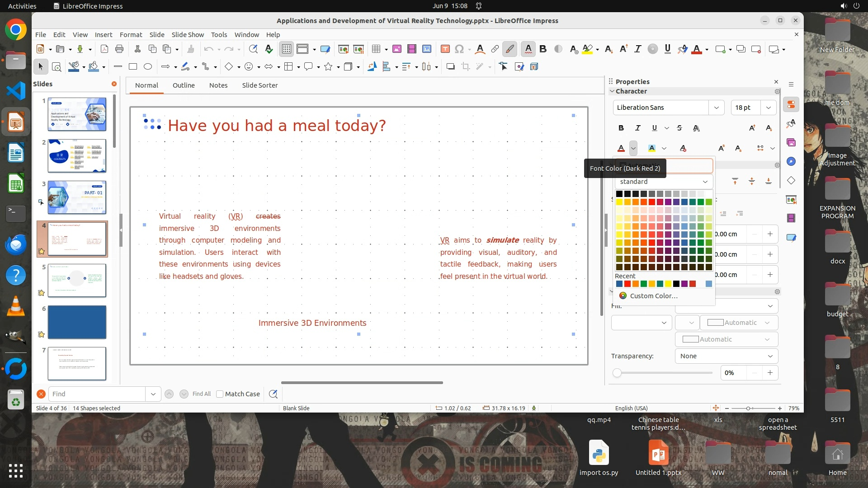Image resolution: width=868 pixels, height=488 pixels.
Task: Click the Strikethrough icon in the sidebar
Action: [x=679, y=128]
